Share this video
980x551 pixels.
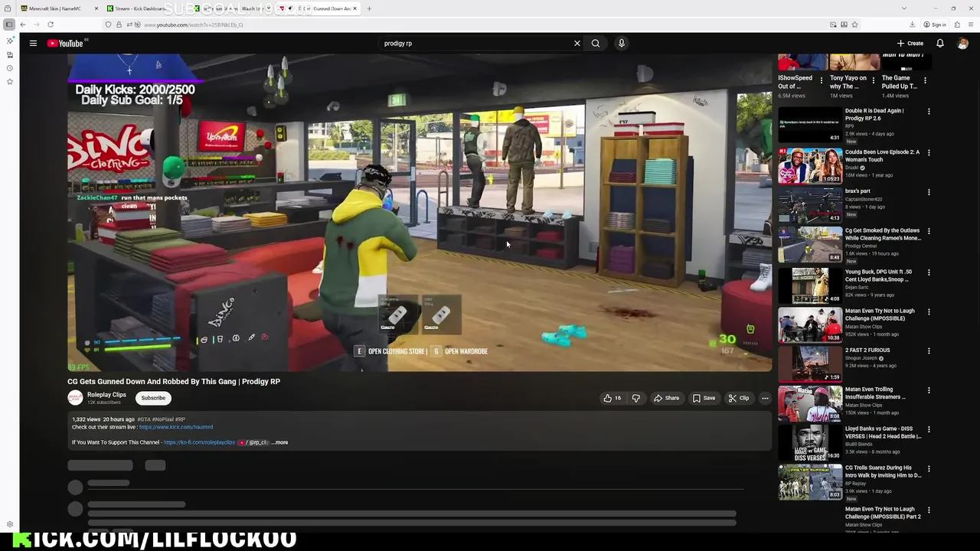666,398
